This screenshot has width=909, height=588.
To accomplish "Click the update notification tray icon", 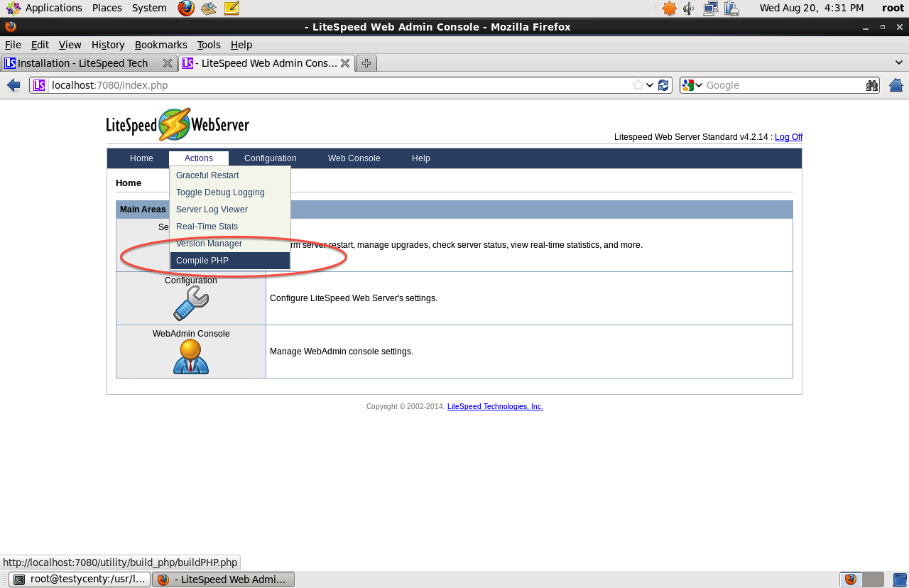I will (669, 8).
